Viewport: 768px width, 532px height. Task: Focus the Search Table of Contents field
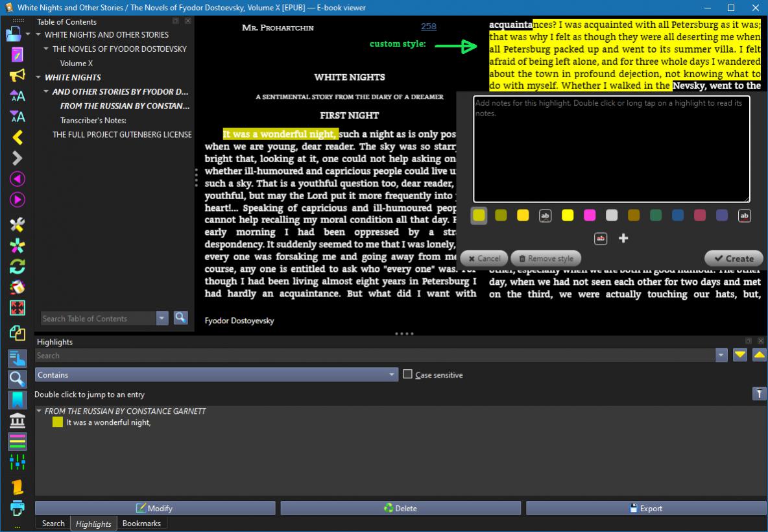(x=99, y=319)
